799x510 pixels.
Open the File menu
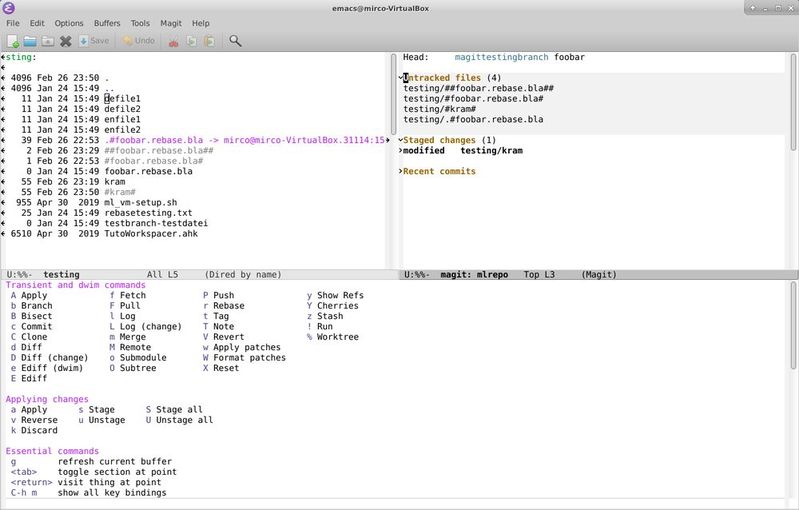click(x=13, y=23)
